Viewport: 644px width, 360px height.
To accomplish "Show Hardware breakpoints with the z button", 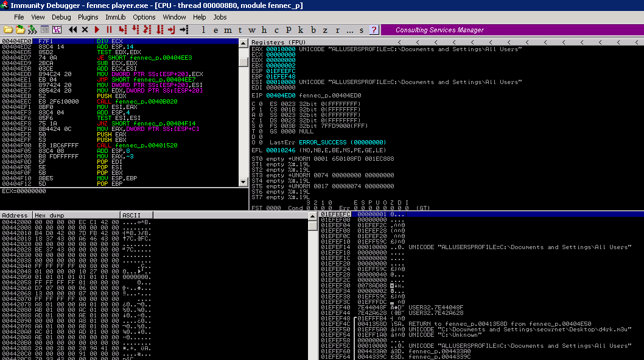I will [x=325, y=30].
